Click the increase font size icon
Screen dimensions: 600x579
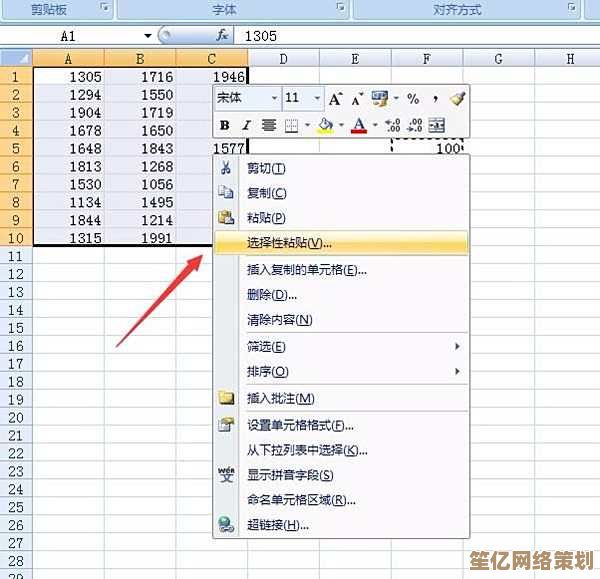point(335,98)
